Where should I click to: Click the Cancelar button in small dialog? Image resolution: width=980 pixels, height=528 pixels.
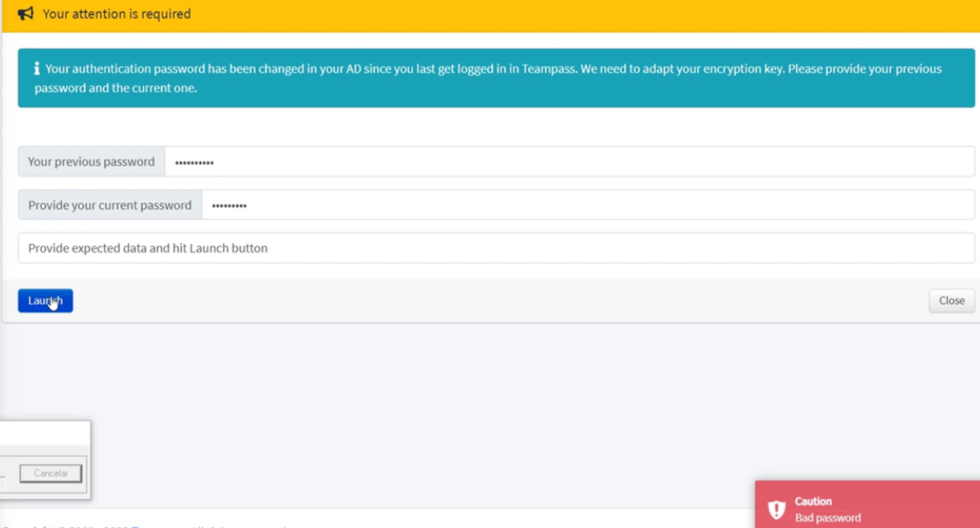tap(50, 473)
